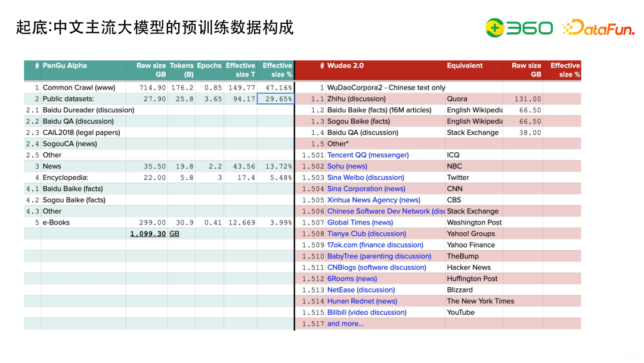Open the Xinhua News Agency (news) link

[374, 200]
